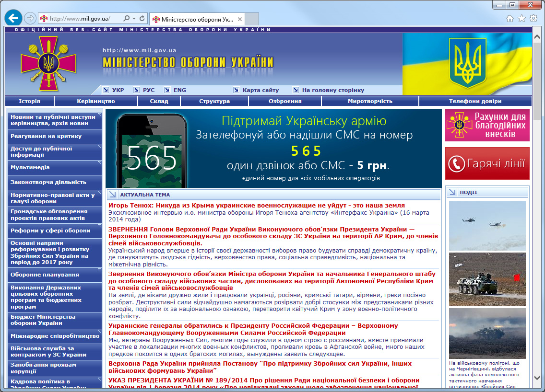The width and height of the screenshot is (545, 392).
Task: Click the emblem on Рахунки для благодійних внесків banner
Action: 460,125
